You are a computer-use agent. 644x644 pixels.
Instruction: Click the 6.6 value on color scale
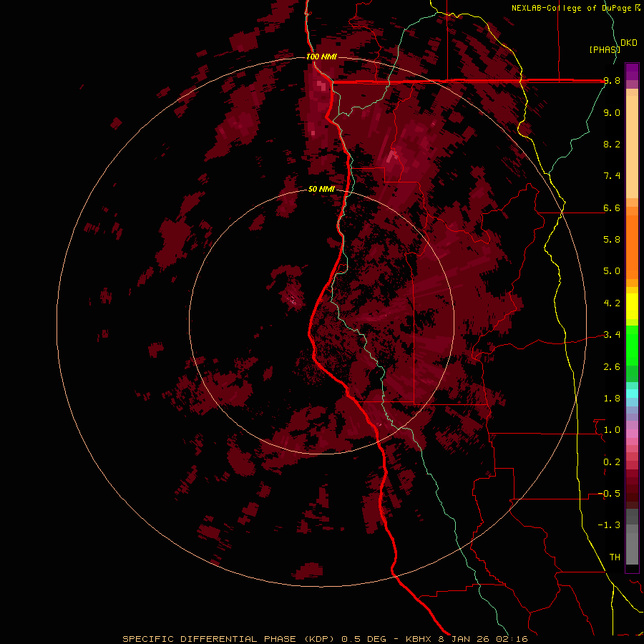(612, 208)
